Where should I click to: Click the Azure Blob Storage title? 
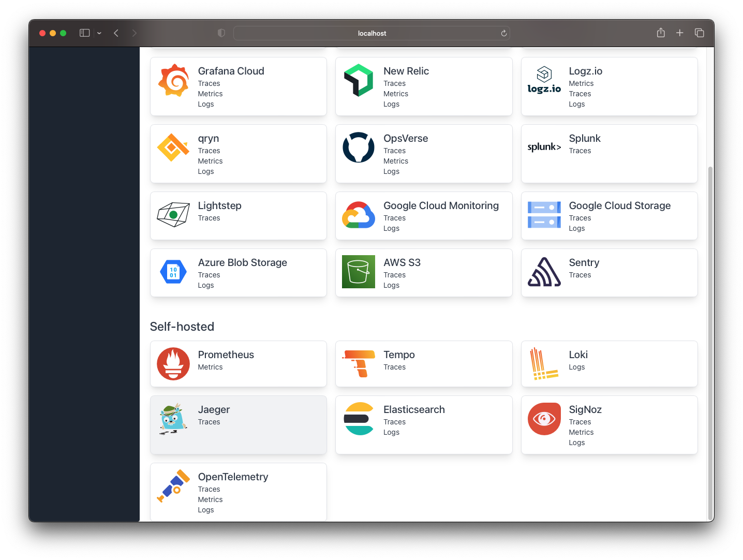tap(242, 262)
